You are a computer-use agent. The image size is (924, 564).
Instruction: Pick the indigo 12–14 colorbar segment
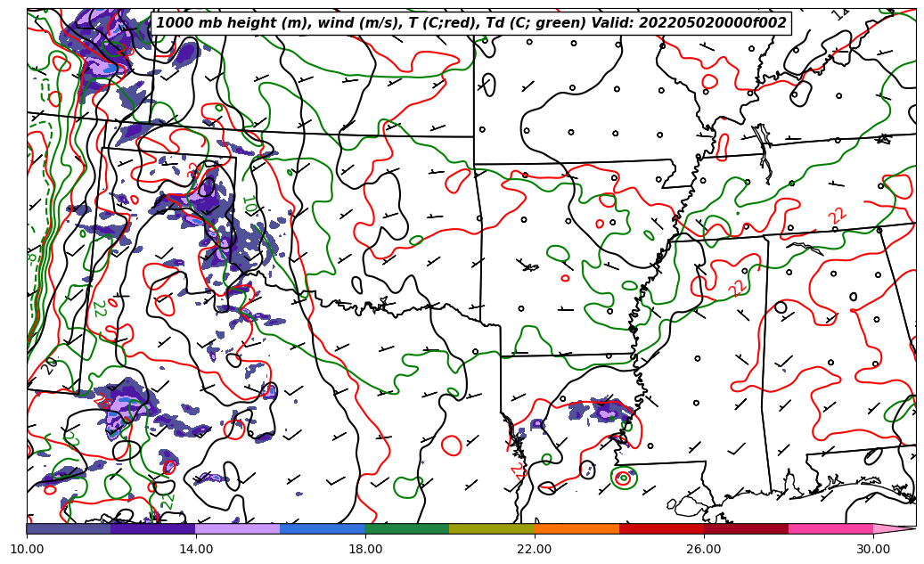(153, 528)
